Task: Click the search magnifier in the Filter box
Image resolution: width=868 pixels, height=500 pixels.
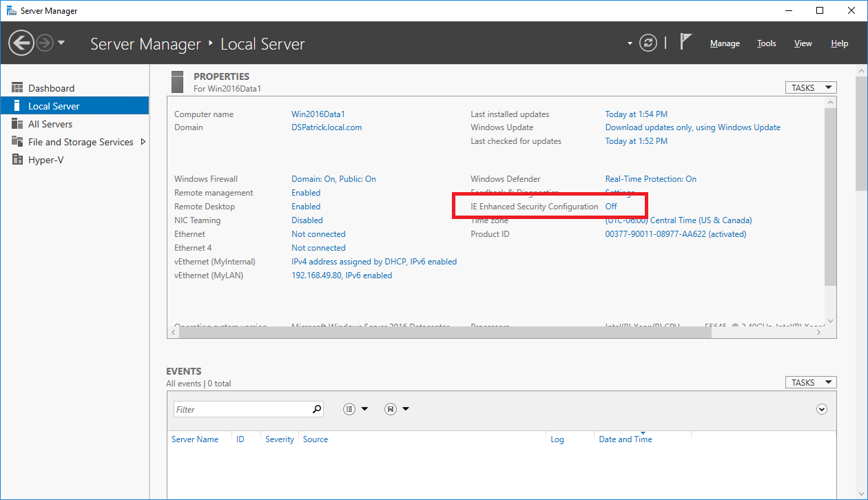Action: coord(317,408)
